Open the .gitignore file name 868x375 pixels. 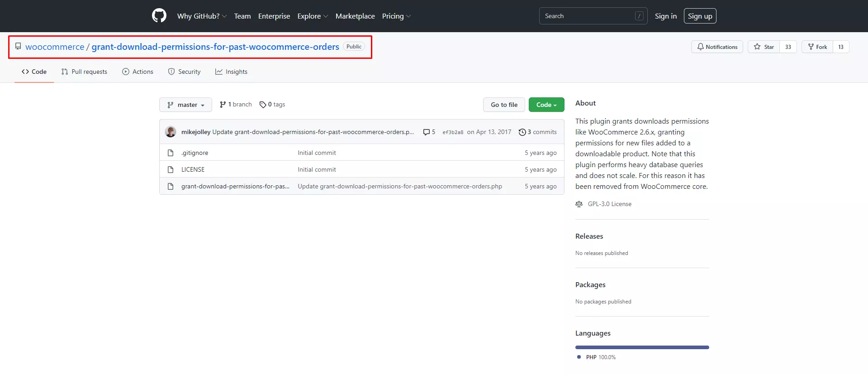(x=195, y=153)
